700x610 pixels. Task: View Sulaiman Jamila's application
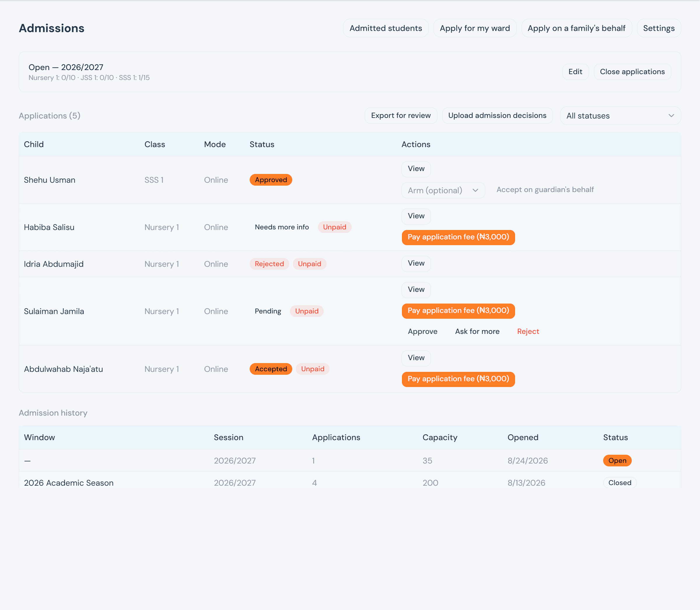[416, 290]
